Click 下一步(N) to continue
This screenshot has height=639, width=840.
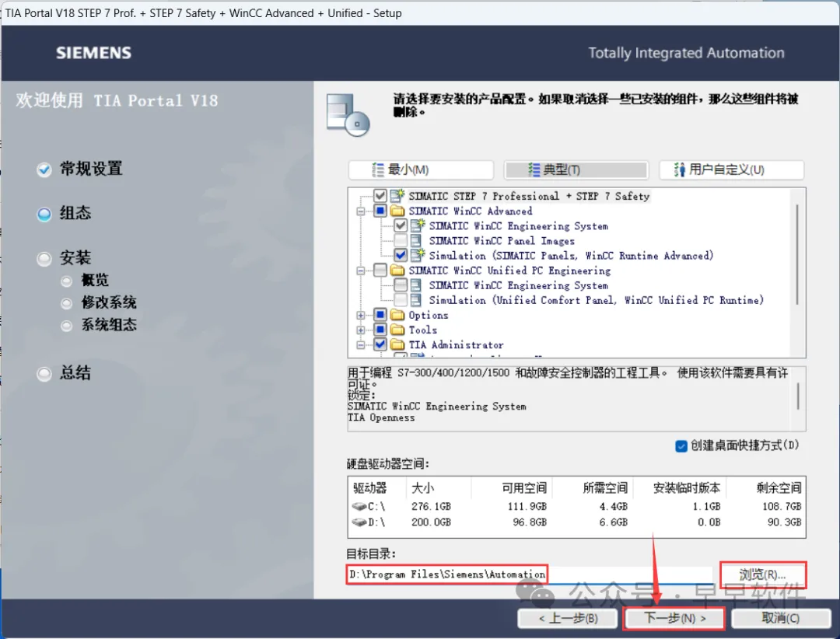[674, 618]
